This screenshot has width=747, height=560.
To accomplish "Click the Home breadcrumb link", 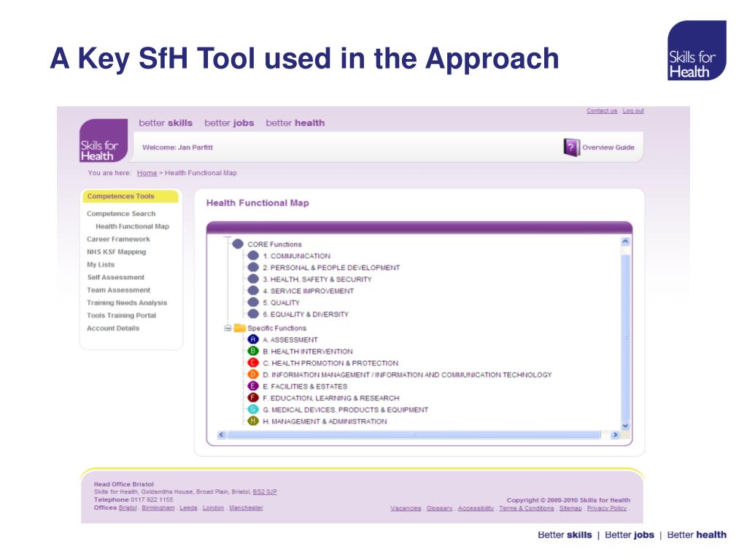I will (147, 173).
